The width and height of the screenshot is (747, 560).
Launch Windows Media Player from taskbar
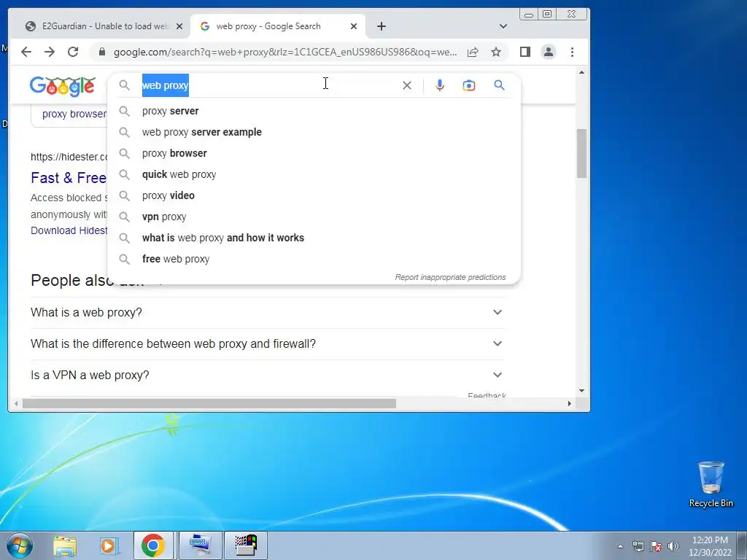point(109,545)
